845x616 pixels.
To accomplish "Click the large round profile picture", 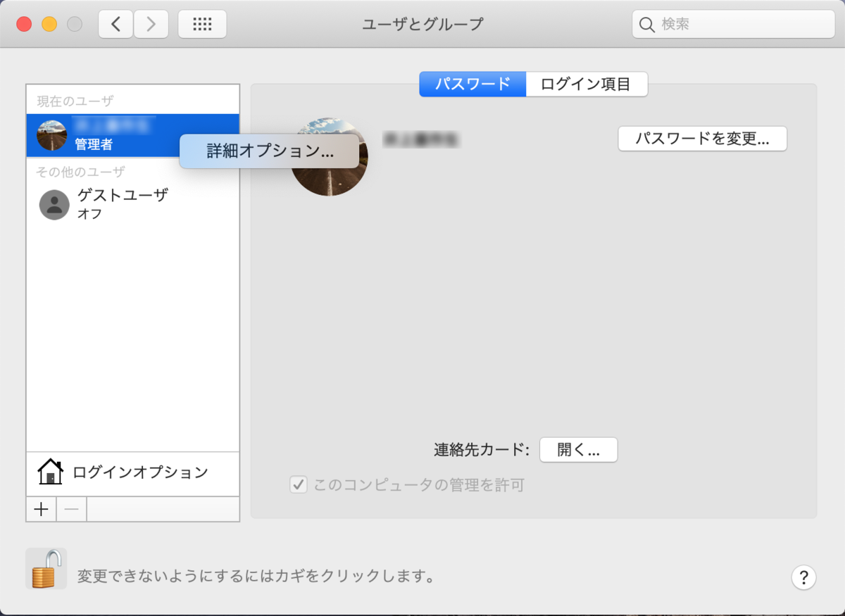I will [x=329, y=157].
